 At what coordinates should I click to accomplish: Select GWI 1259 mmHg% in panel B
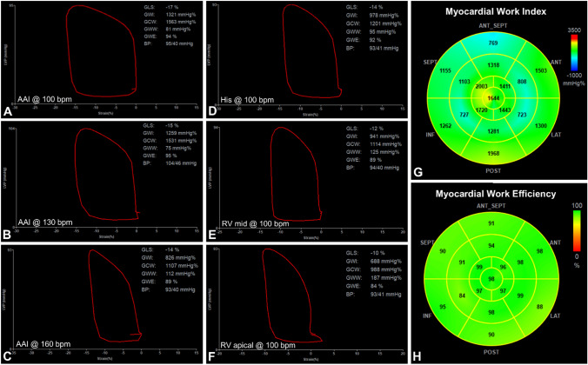pos(180,133)
